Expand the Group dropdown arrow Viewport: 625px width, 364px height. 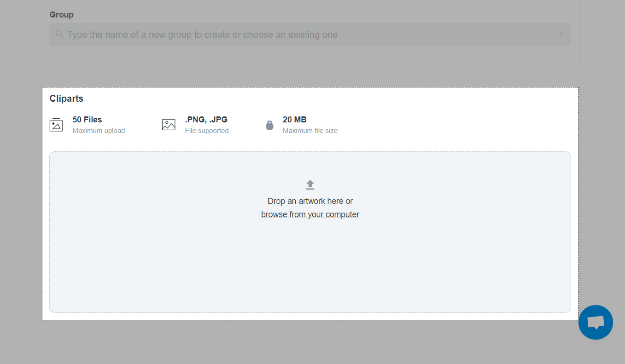[561, 35]
